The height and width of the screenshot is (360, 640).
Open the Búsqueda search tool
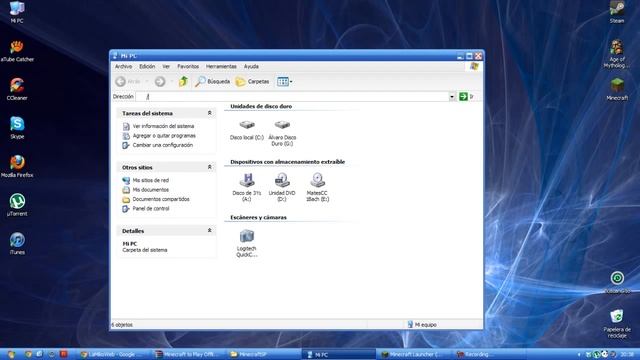212,81
